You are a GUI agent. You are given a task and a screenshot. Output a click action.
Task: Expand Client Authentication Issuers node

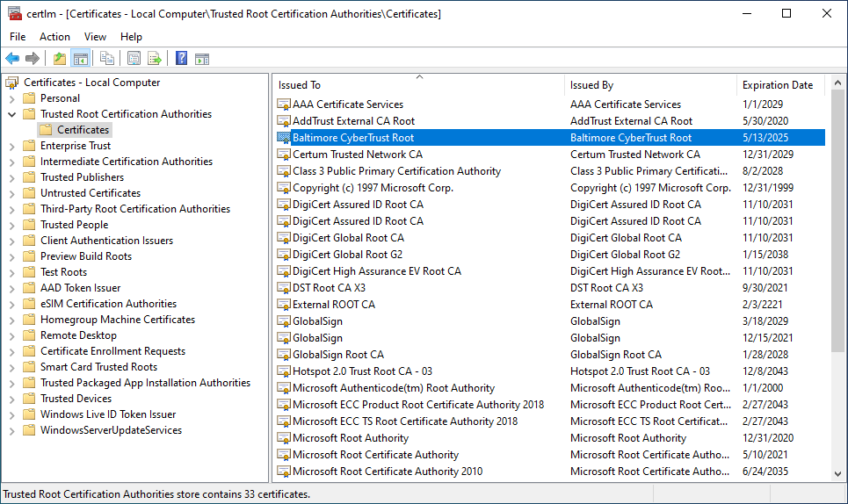pos(12,241)
